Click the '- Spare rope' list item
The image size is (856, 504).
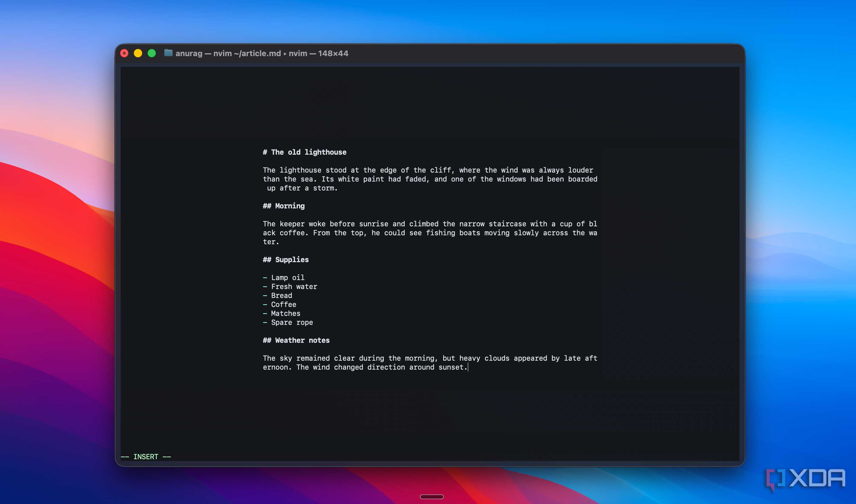(288, 322)
